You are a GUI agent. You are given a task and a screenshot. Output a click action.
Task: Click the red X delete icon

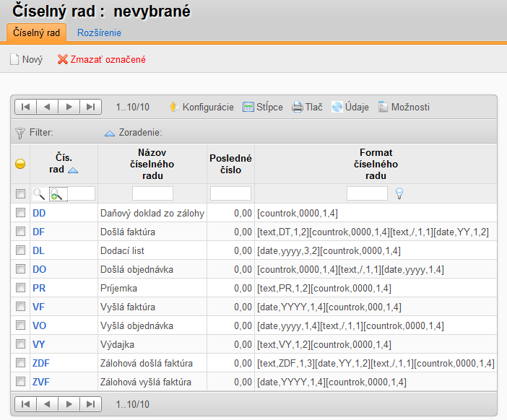tap(62, 59)
